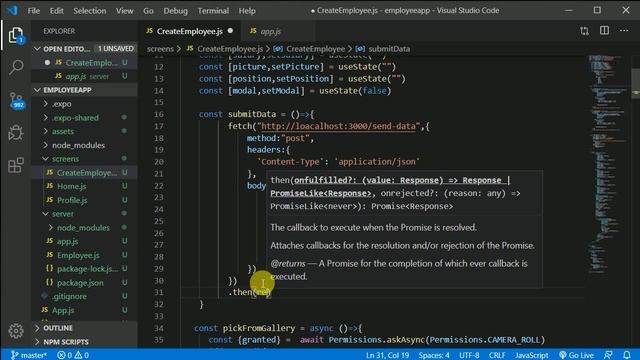Click braces icon of package.json
This screenshot has height=360, width=640.
[49, 282]
